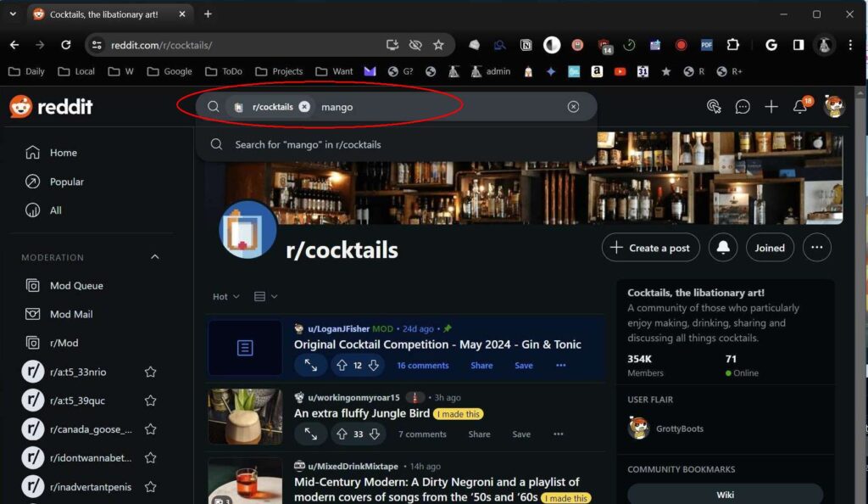Viewport: 868px width, 504px height.
Task: Remove the r/cocktails search filter chip
Action: [304, 107]
